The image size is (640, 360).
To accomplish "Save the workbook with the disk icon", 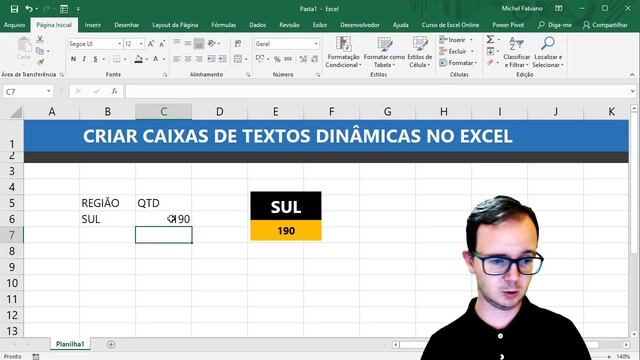I will 14,9.
